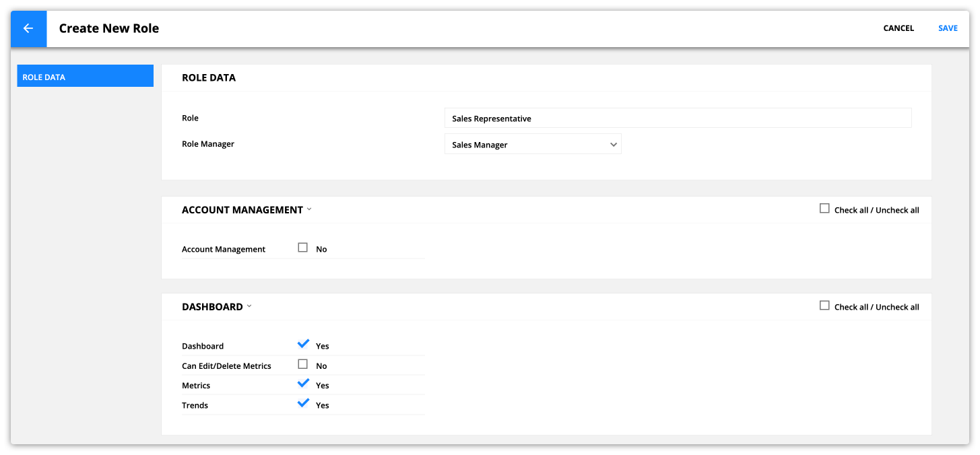Click the Trends label text

(x=195, y=405)
